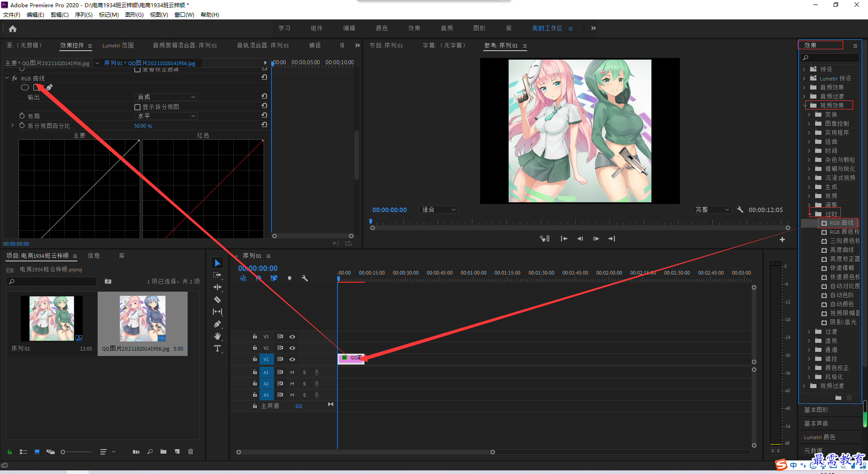This screenshot has height=474, width=868.
Task: Expand the 颜色校正 folder
Action: point(809,368)
